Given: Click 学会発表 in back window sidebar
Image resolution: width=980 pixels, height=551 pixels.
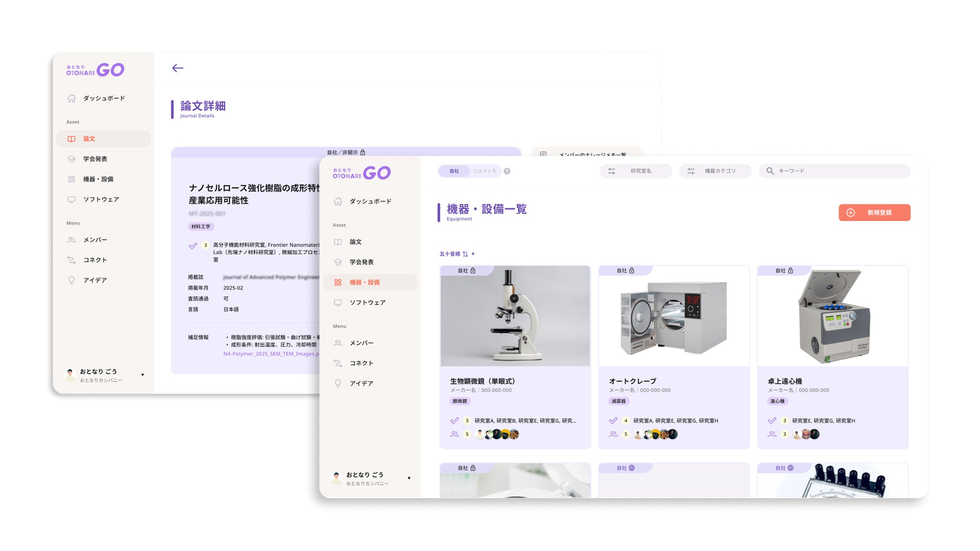Looking at the screenshot, I should click(95, 159).
